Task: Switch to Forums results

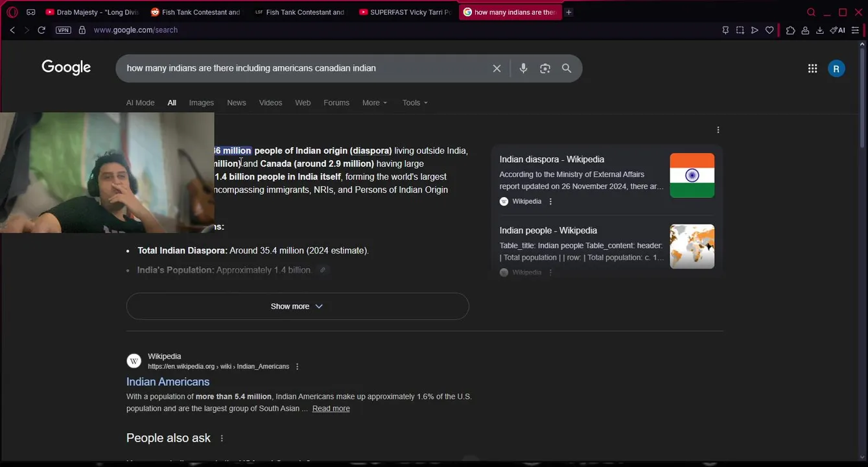Action: (336, 102)
